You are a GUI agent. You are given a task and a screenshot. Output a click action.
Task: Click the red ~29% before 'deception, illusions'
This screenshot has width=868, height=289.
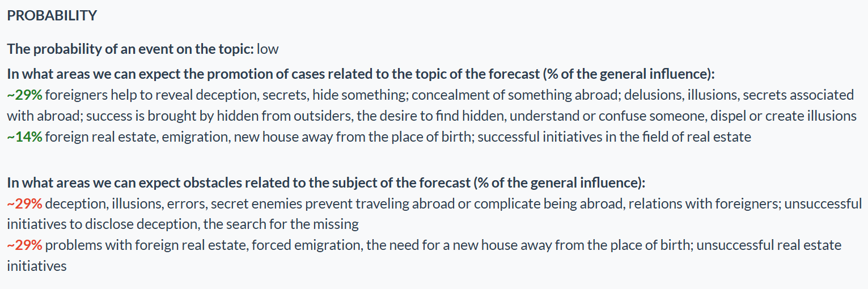pyautogui.click(x=24, y=204)
